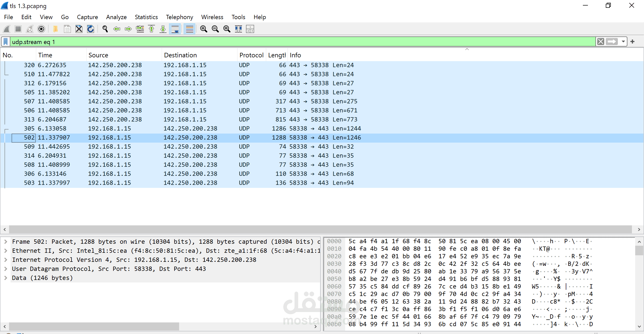Click the packet list horizontal scrollbar
This screenshot has width=644, height=334.
(320, 229)
